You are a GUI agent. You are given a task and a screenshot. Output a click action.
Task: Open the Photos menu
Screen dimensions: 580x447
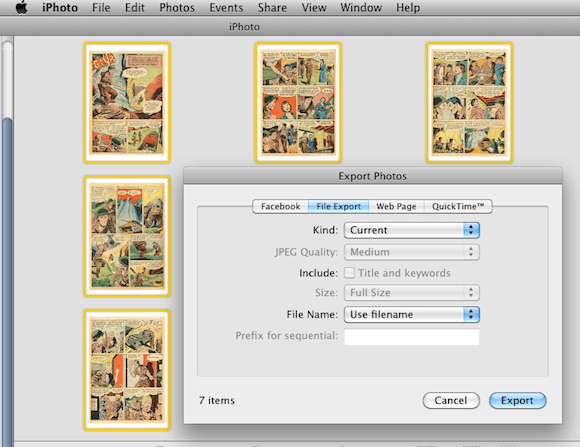coord(177,8)
